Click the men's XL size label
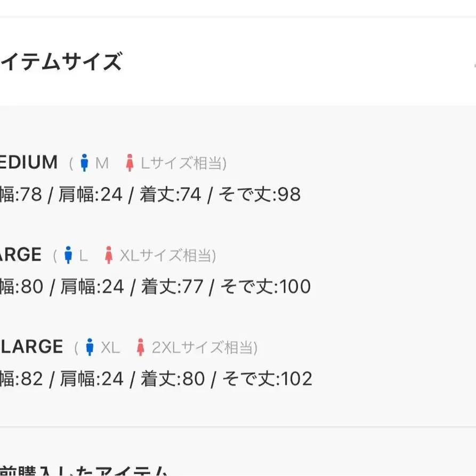This screenshot has width=476, height=476. 110,348
